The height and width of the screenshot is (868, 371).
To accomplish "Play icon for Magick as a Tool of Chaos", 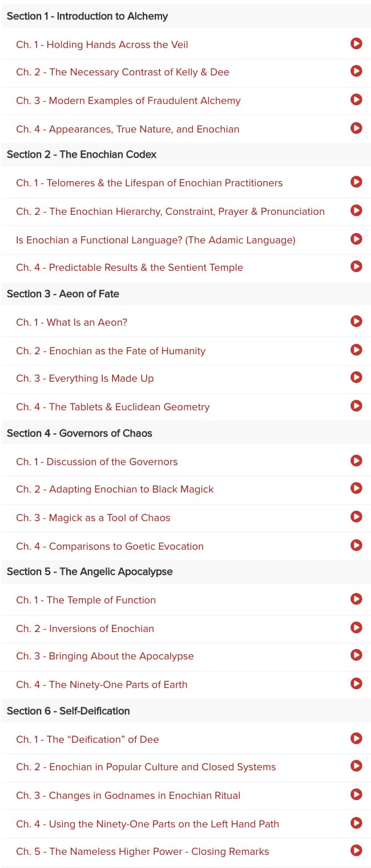I will point(356,517).
